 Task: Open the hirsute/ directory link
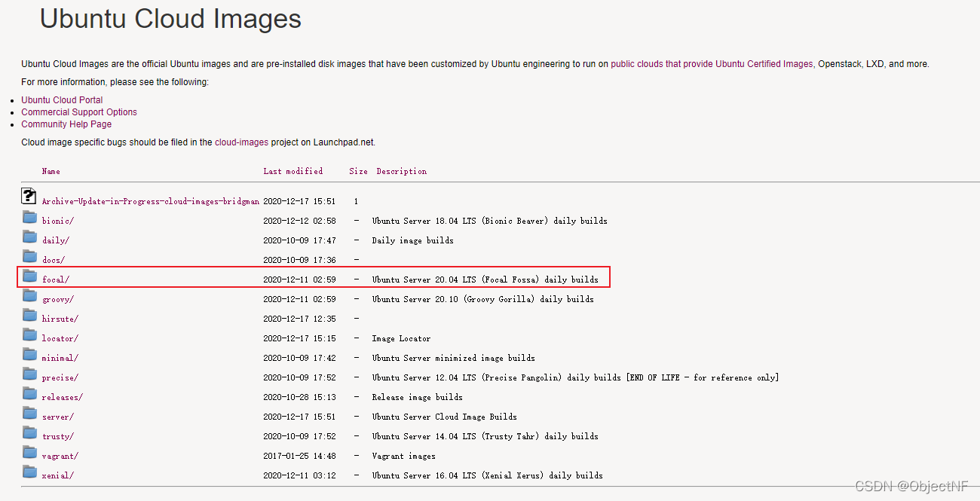(x=60, y=319)
